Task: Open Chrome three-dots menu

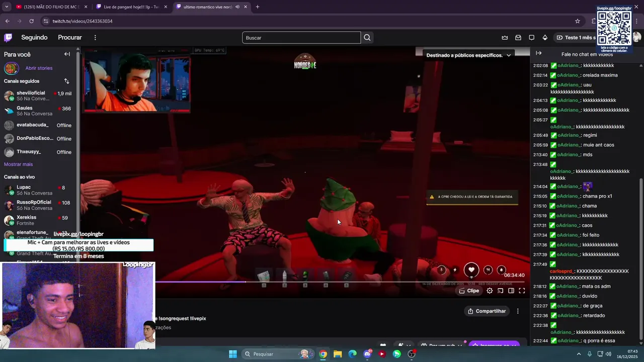Action: click(637, 21)
